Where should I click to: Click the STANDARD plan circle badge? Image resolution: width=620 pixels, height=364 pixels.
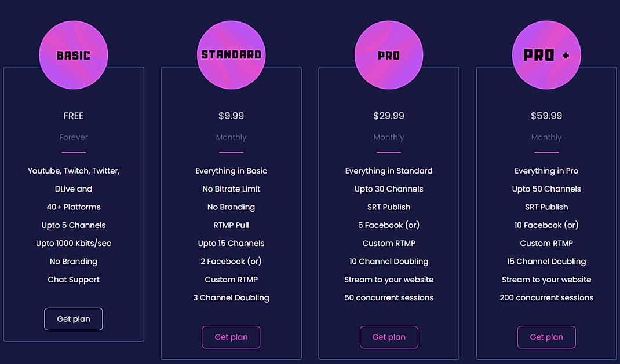(x=231, y=54)
